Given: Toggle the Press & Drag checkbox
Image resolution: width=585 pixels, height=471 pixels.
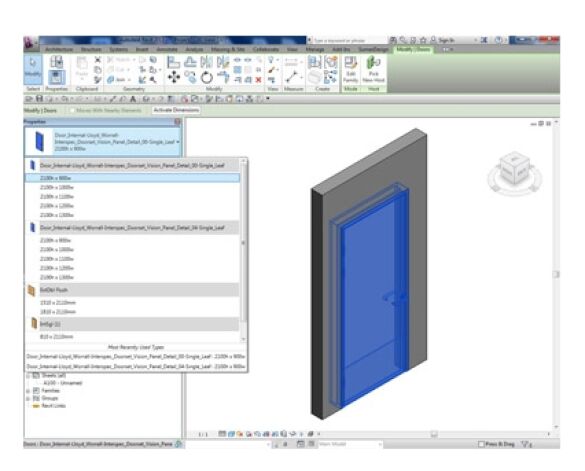Looking at the screenshot, I should [x=481, y=444].
